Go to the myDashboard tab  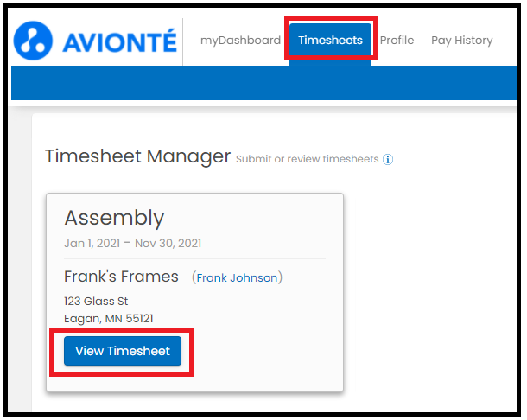[x=240, y=41]
